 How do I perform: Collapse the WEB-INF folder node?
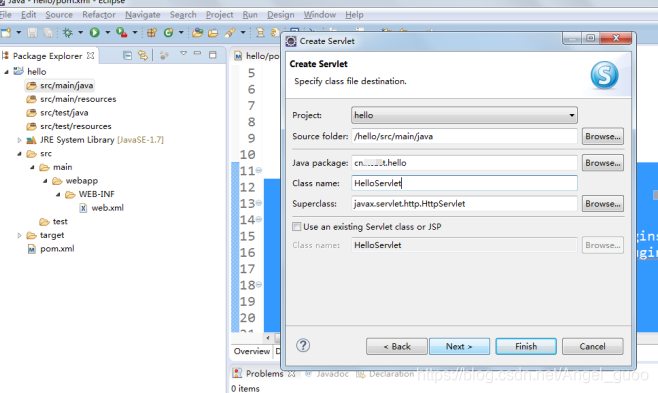tap(58, 195)
